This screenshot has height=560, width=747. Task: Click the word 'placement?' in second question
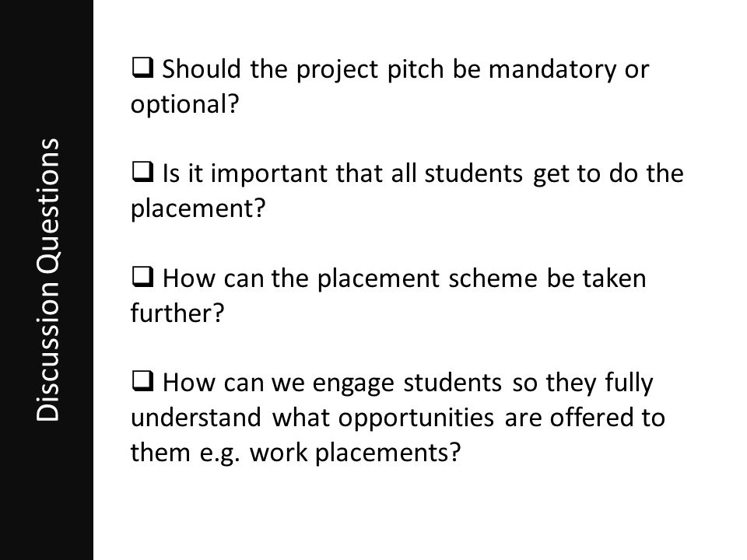coord(198,208)
